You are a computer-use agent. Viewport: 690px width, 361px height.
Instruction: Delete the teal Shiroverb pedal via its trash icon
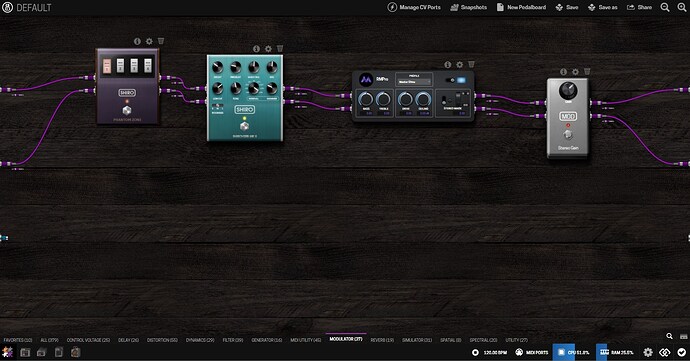(x=280, y=48)
